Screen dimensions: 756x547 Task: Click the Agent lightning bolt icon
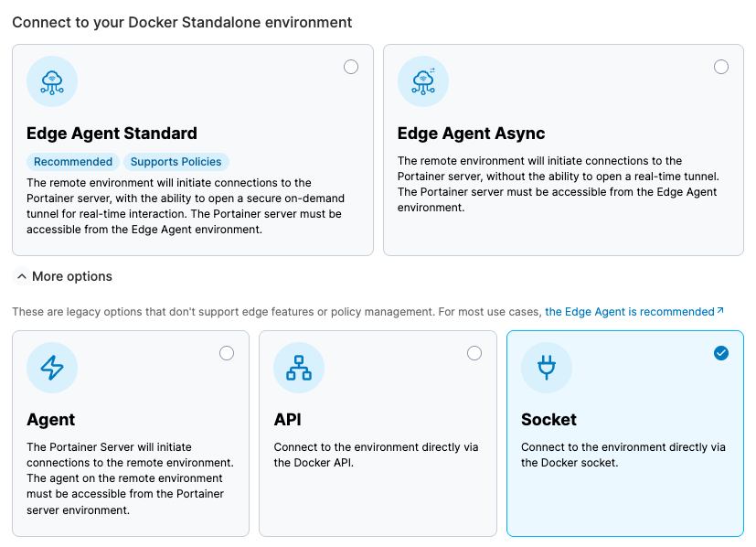[x=52, y=368]
